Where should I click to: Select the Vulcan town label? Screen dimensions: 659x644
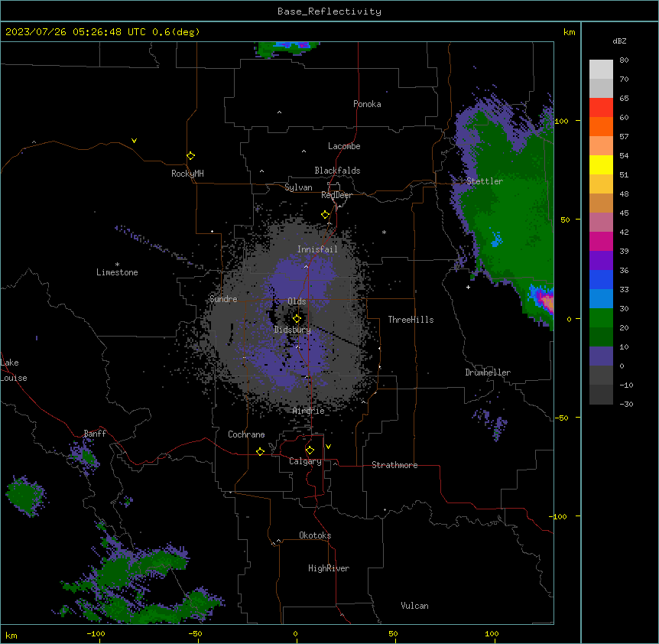(x=414, y=606)
